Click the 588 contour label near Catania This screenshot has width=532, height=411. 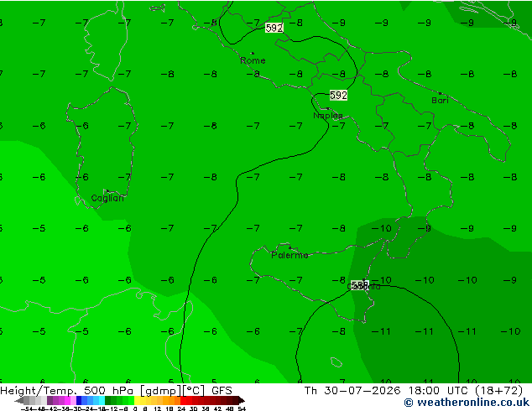359,284
